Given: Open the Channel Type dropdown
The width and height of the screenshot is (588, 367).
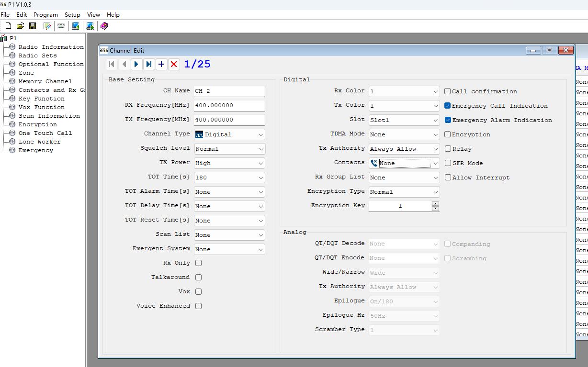Looking at the screenshot, I should tap(229, 134).
